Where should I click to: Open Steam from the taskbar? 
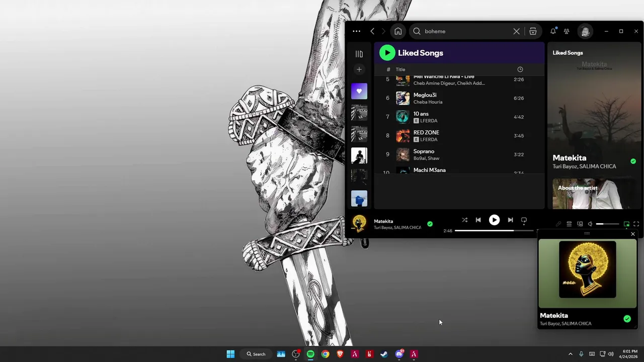click(384, 354)
